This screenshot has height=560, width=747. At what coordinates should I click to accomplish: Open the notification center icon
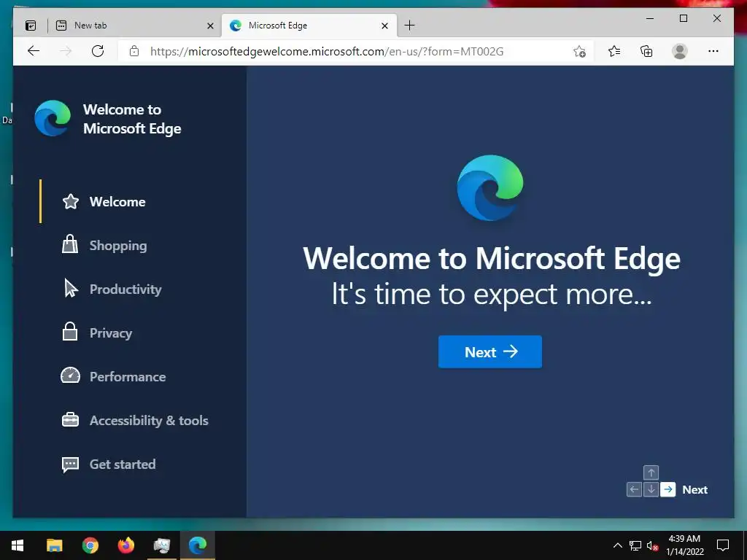tap(723, 545)
